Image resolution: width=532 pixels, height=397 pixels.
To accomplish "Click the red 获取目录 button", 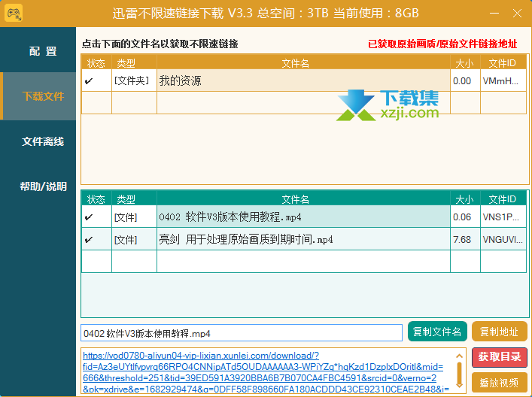I will (499, 357).
